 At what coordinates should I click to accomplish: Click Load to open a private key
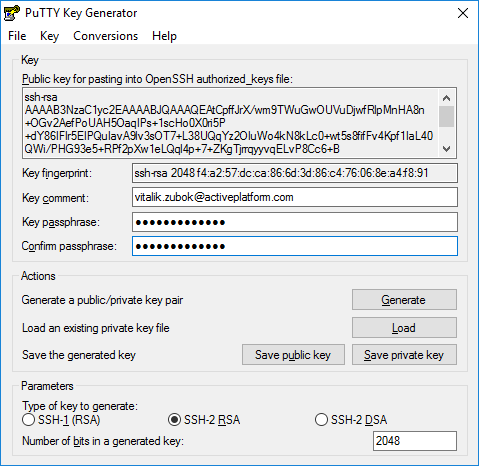(x=404, y=328)
